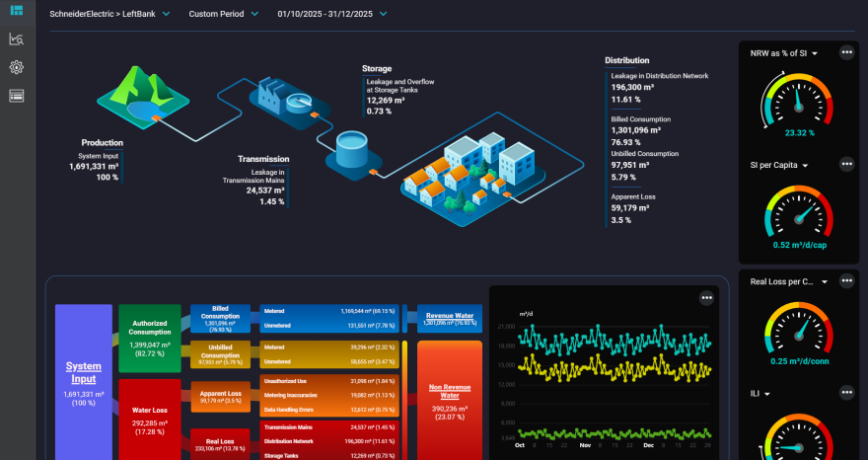868x460 pixels.
Task: Click Distribution Unbilled Consumption value 97,951 m³
Action: click(x=630, y=165)
